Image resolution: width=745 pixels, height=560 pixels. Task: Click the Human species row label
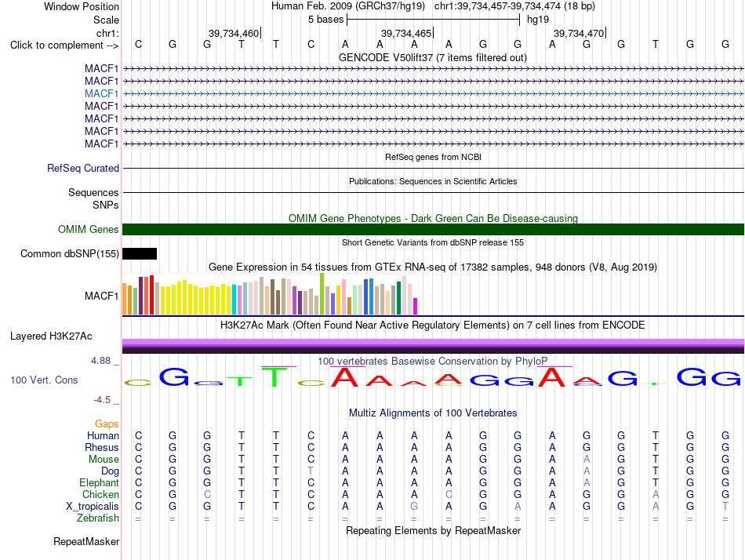click(103, 435)
